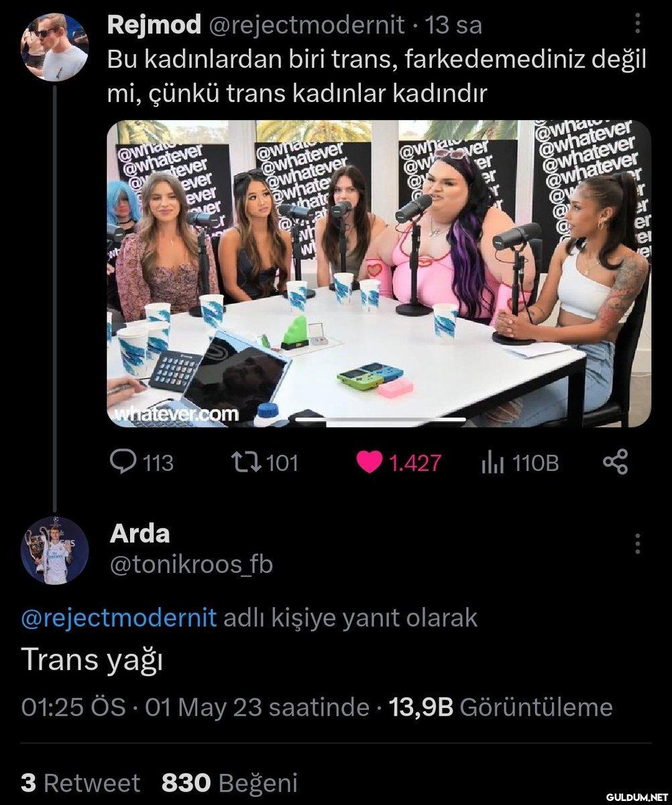
Task: Open three-dot menu on Arda's reply
Action: click(x=637, y=544)
